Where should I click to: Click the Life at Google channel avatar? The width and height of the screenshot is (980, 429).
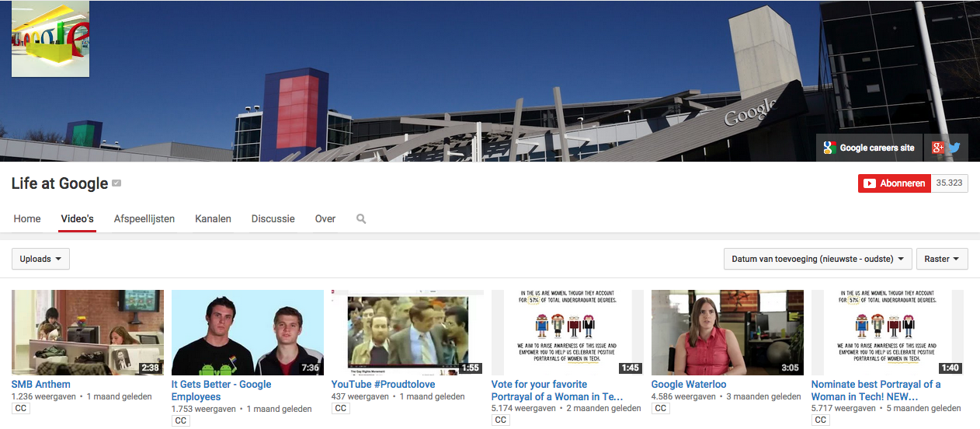50,39
